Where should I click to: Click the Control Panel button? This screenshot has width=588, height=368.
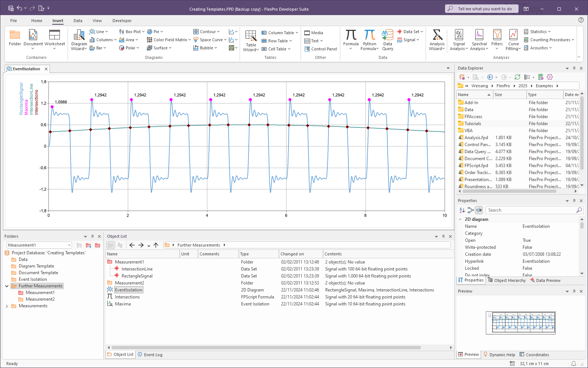tap(320, 49)
